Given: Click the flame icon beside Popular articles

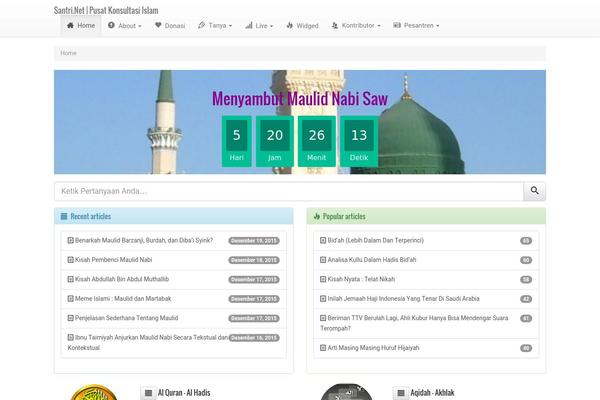Looking at the screenshot, I should (316, 216).
